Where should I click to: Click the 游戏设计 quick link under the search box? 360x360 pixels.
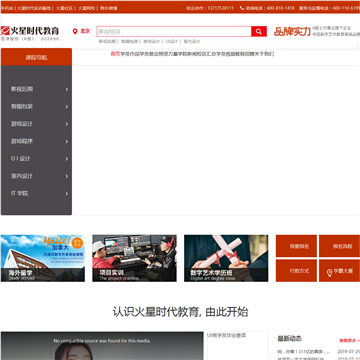pyautogui.click(x=152, y=42)
